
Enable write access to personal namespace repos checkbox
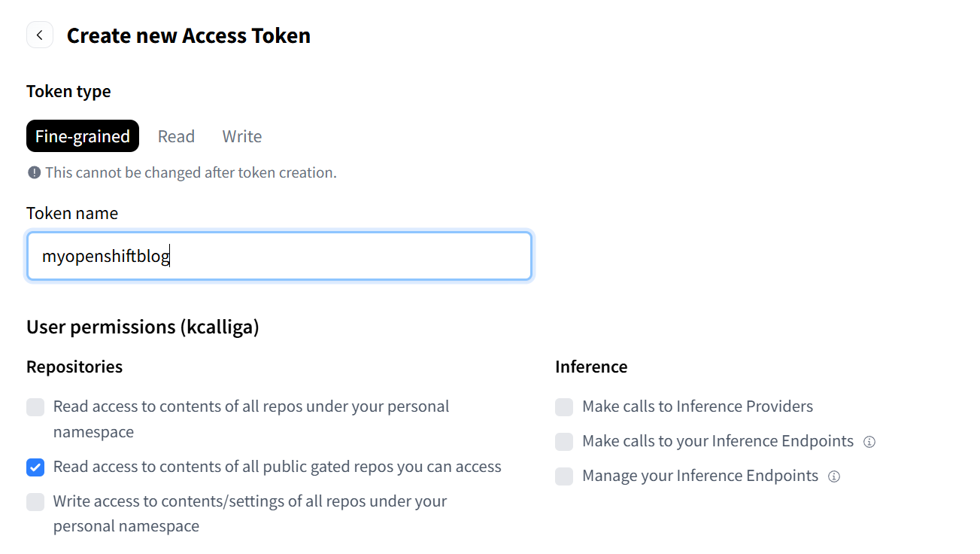coord(35,502)
